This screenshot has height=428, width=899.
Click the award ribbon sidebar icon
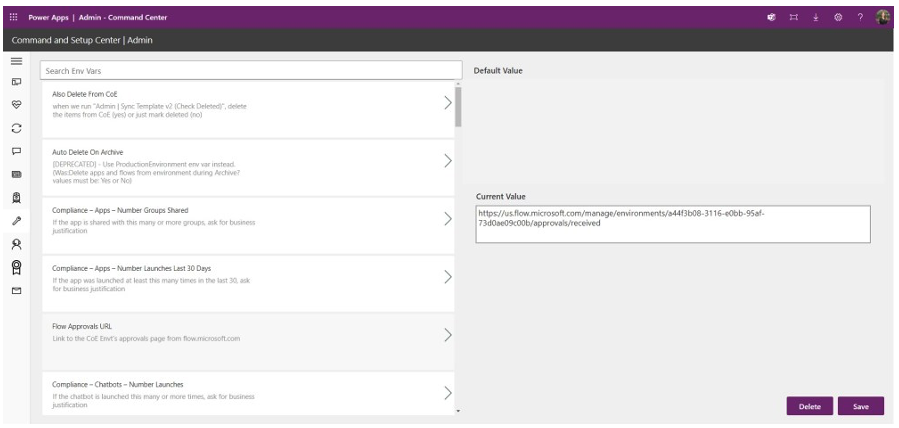[15, 267]
